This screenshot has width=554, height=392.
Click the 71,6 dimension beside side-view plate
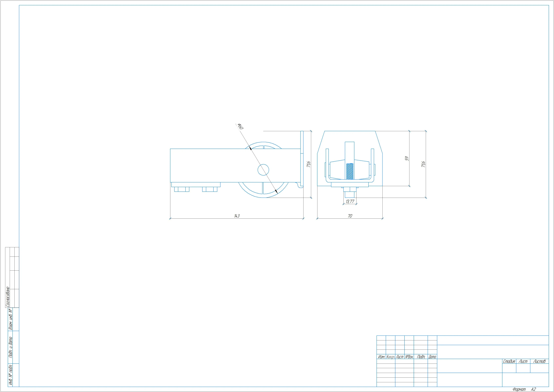(308, 164)
